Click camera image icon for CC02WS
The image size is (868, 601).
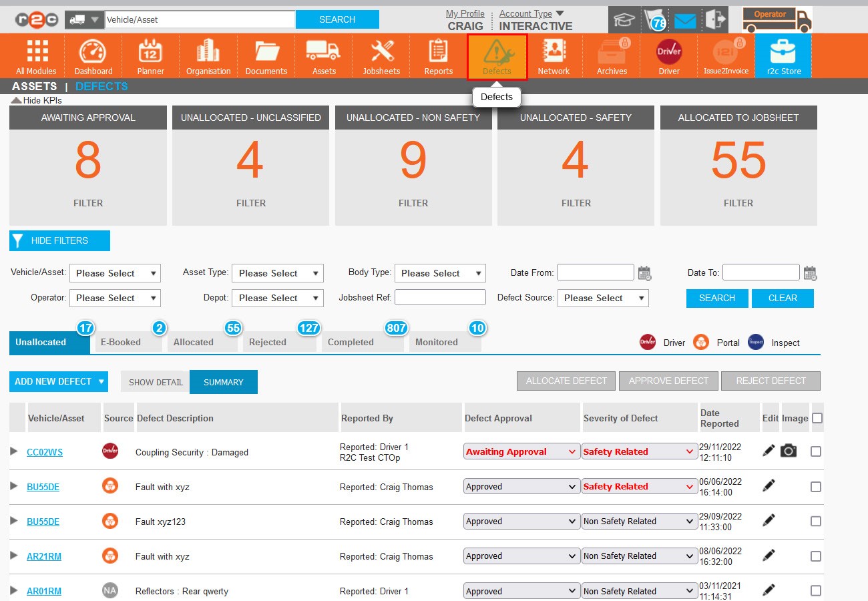point(789,451)
